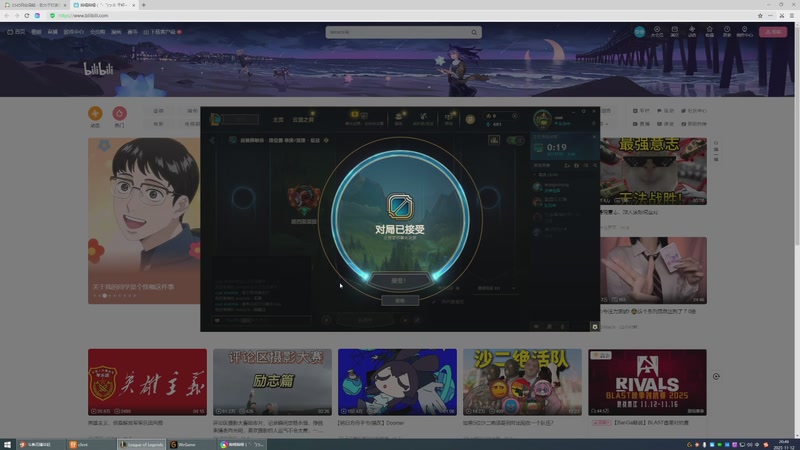
Task: Click the Accept (接受!) match button
Action: pyautogui.click(x=399, y=281)
